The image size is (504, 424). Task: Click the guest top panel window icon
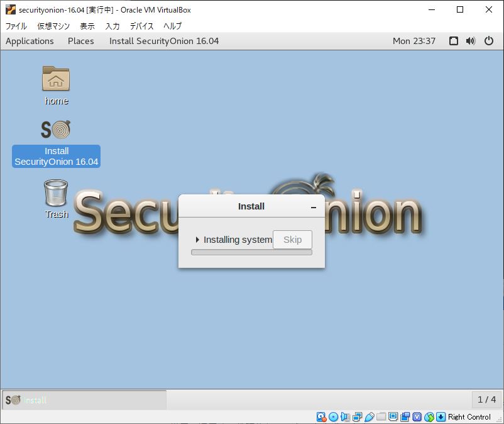[x=454, y=41]
